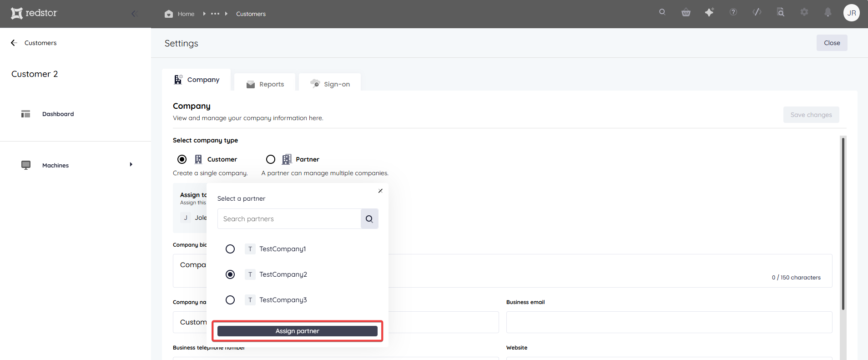
Task: Close the Settings page
Action: [832, 43]
